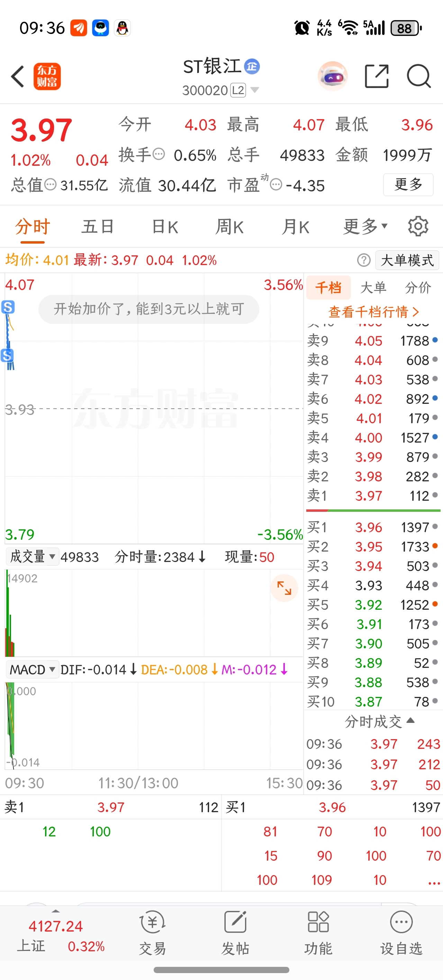Expand the stock code dropdown triangle
This screenshot has width=443, height=980.
[255, 90]
